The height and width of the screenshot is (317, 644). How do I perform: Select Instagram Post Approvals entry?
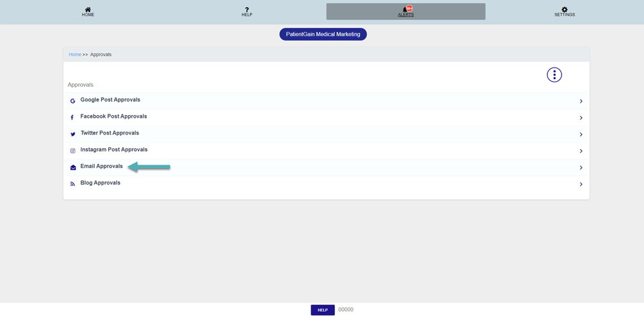point(113,150)
